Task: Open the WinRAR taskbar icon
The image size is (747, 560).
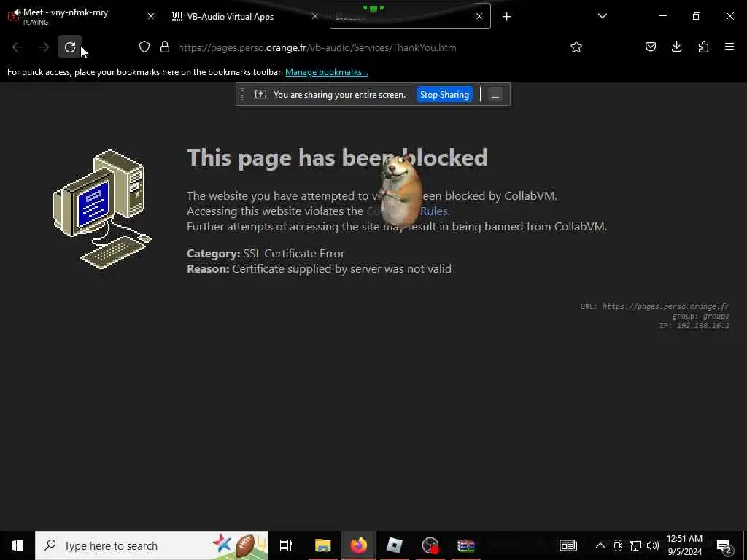Action: [466, 545]
